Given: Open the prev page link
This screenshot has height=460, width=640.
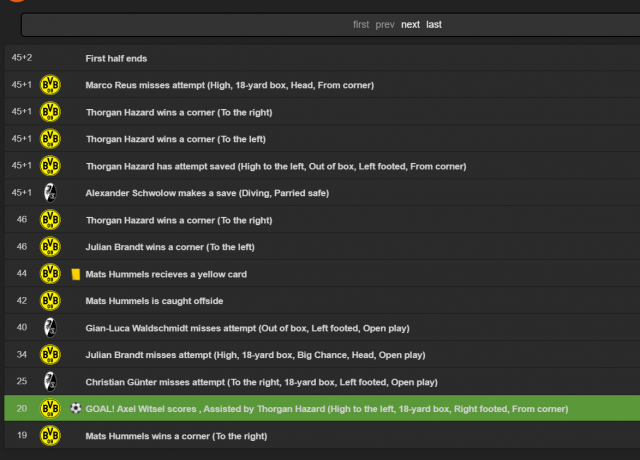Looking at the screenshot, I should click(385, 24).
